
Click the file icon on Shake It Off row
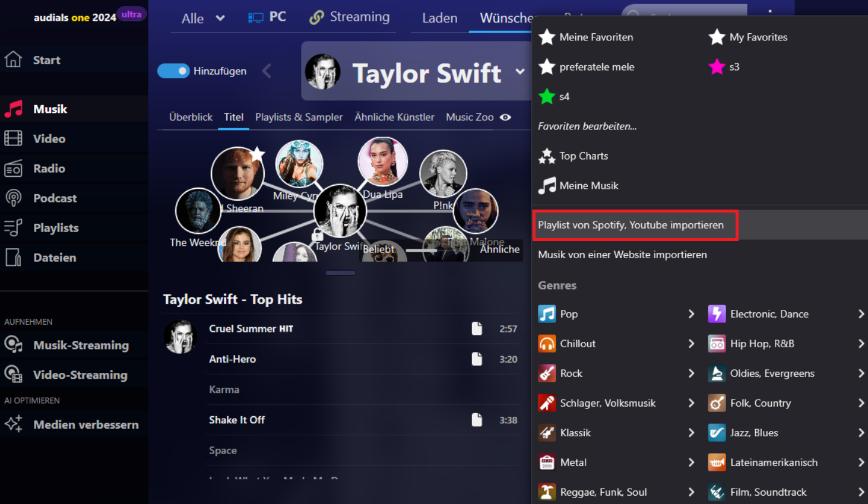[477, 420]
